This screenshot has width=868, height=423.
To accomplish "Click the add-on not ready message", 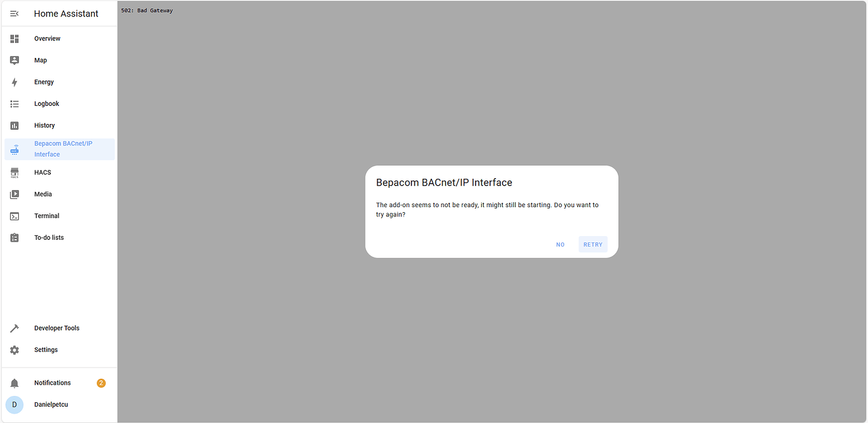I will click(x=487, y=210).
